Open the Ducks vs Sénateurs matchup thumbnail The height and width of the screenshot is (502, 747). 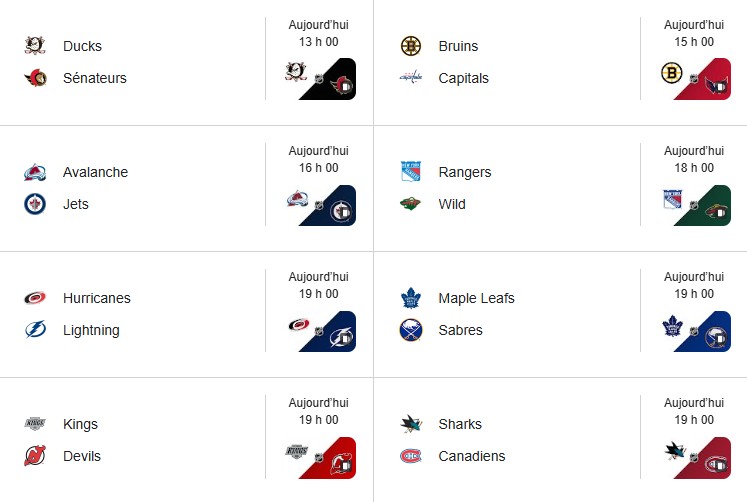pyautogui.click(x=319, y=79)
